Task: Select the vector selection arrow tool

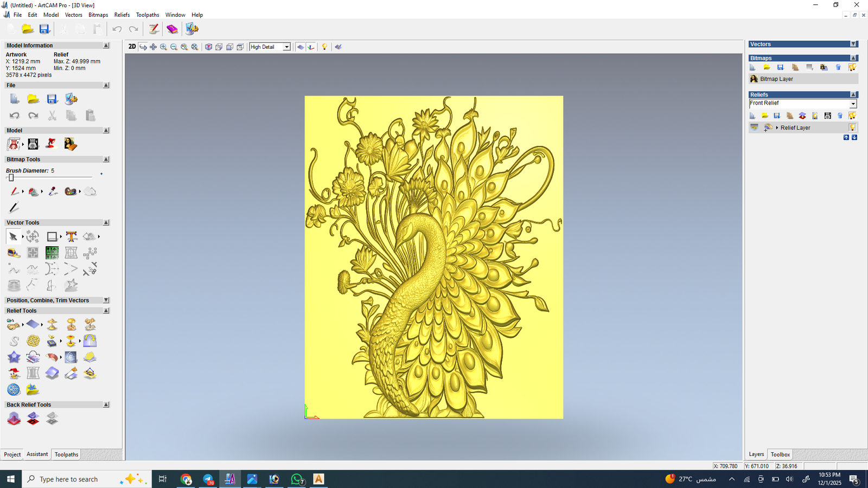Action: [13, 236]
